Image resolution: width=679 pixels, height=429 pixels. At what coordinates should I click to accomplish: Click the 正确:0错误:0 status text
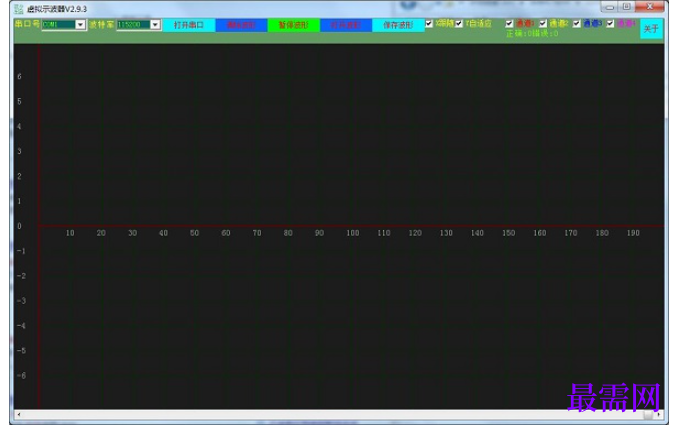pyautogui.click(x=532, y=33)
